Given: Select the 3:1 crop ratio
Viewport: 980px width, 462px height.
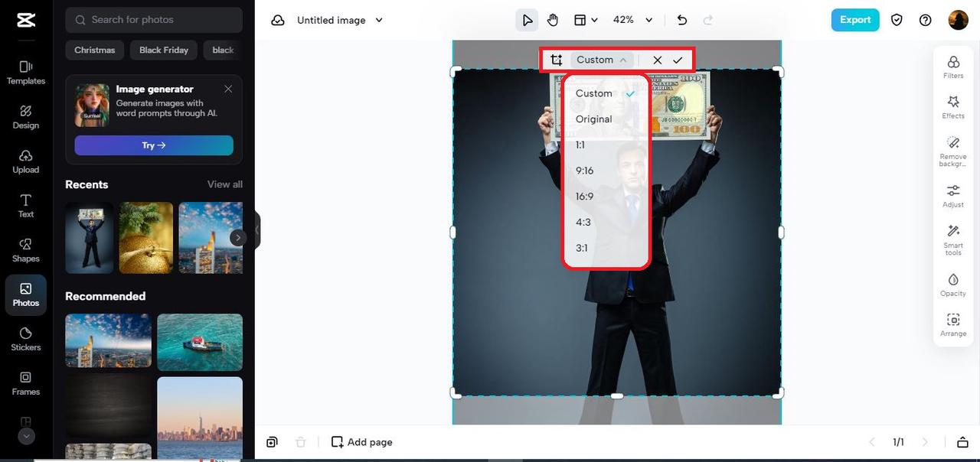Looking at the screenshot, I should click(606, 248).
